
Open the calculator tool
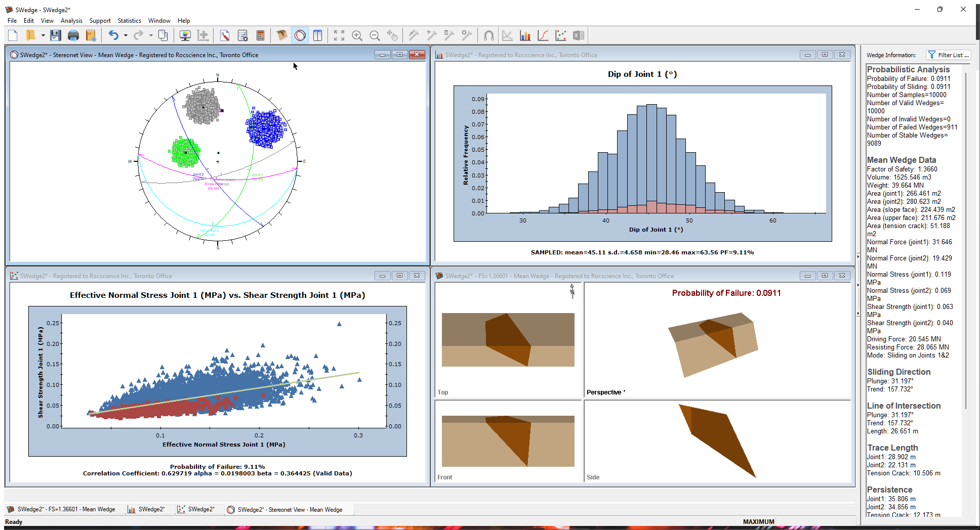click(260, 35)
